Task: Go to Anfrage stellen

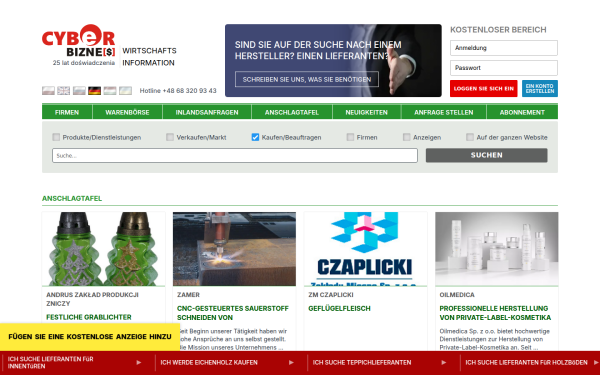Action: [x=444, y=112]
